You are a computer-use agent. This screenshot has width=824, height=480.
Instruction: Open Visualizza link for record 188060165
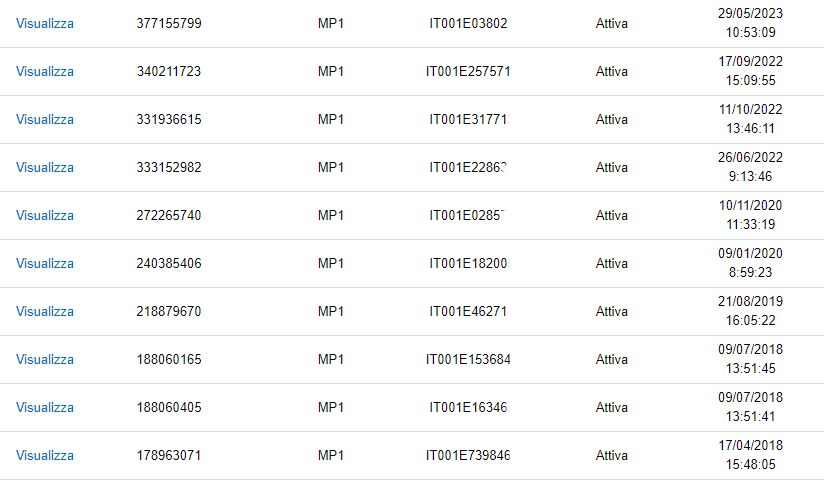coord(45,359)
